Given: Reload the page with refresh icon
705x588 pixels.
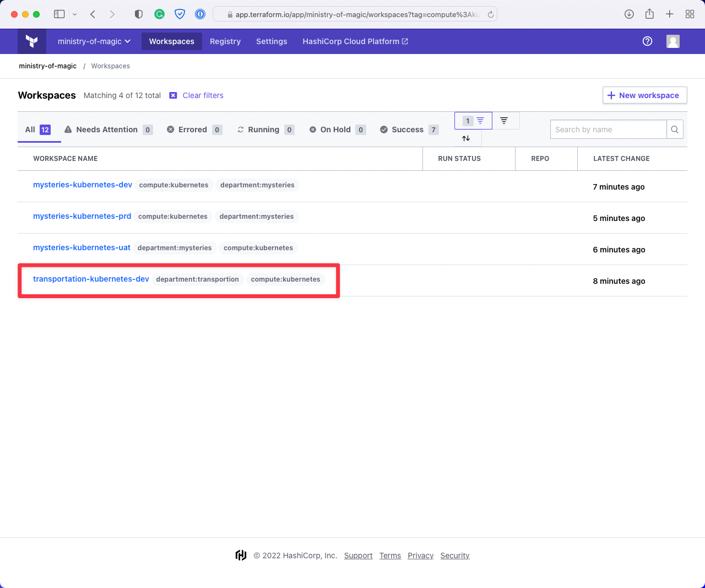Looking at the screenshot, I should point(490,14).
